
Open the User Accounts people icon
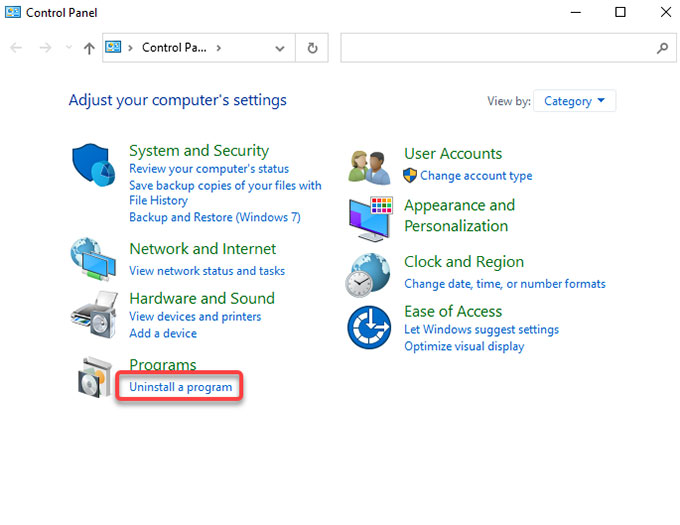[x=369, y=167]
